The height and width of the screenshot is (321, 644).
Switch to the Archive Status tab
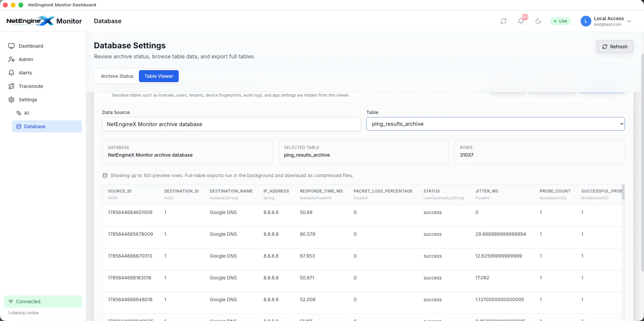coord(117,76)
